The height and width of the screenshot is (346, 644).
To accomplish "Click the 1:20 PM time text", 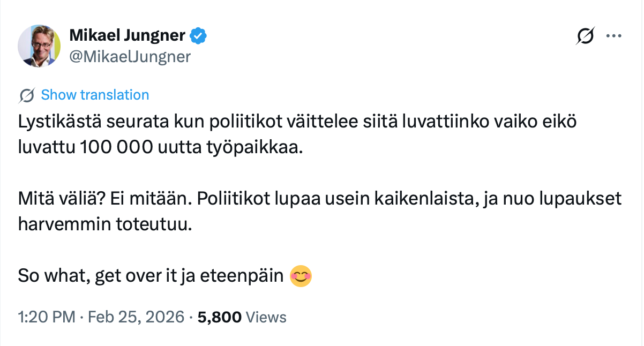I will pos(46,317).
